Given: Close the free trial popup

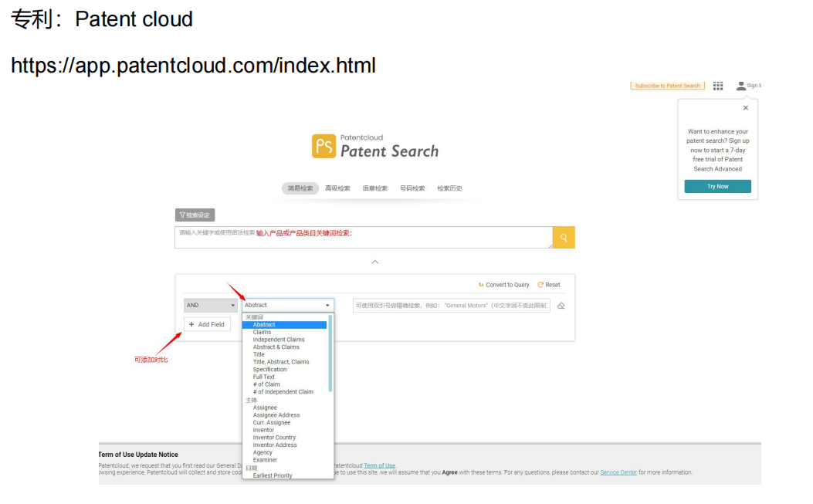Looking at the screenshot, I should [746, 108].
